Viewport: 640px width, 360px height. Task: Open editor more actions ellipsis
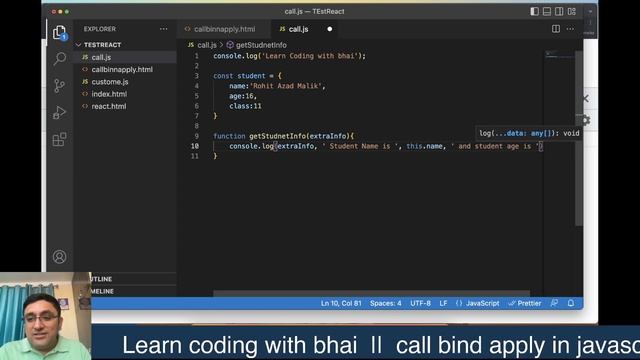570,29
